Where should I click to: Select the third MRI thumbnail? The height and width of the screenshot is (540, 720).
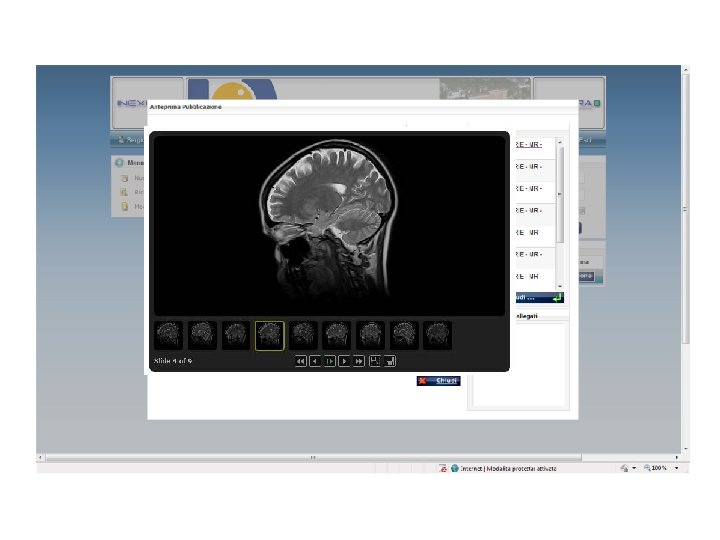[x=236, y=335]
